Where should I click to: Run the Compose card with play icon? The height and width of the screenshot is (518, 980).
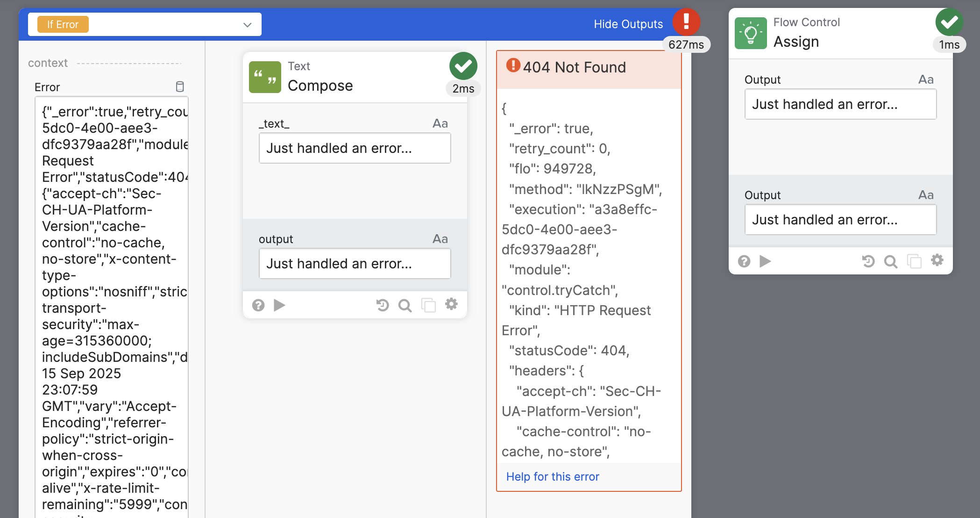[279, 305]
